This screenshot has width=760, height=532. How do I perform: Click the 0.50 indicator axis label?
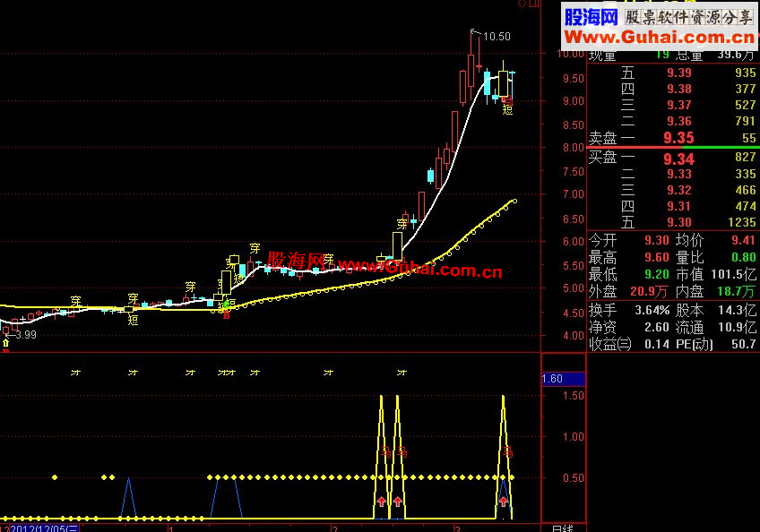pos(574,477)
